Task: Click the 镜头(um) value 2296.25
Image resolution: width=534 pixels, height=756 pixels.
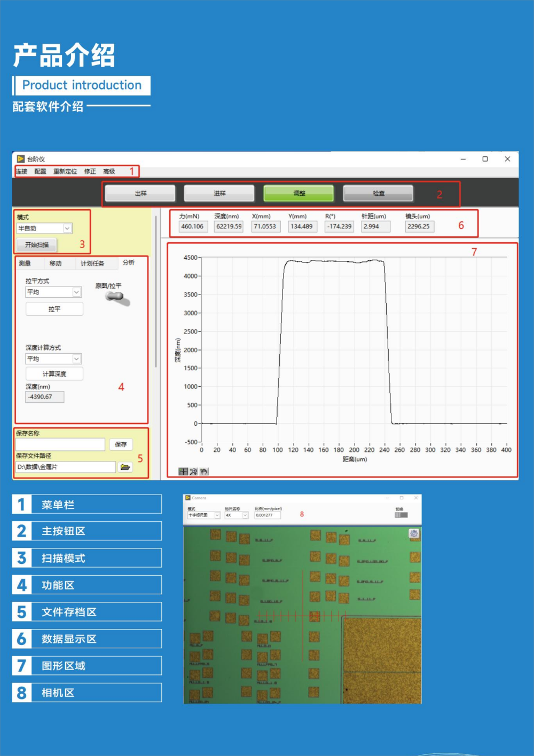Action: [420, 227]
